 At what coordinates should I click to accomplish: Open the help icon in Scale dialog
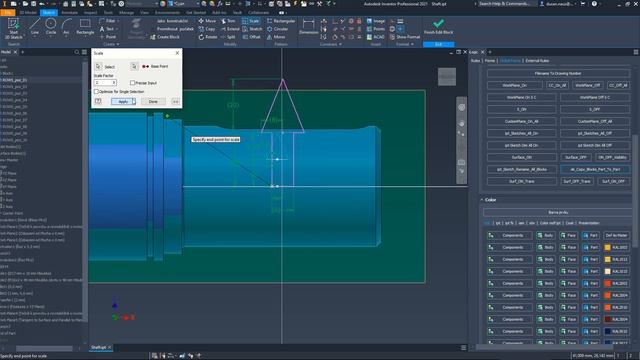click(98, 101)
